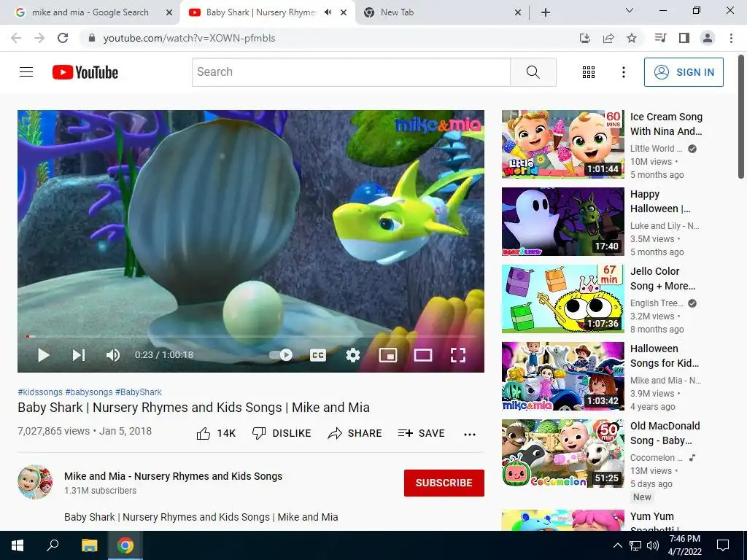This screenshot has height=560, width=747.
Task: Enter full screen mode
Action: [458, 355]
